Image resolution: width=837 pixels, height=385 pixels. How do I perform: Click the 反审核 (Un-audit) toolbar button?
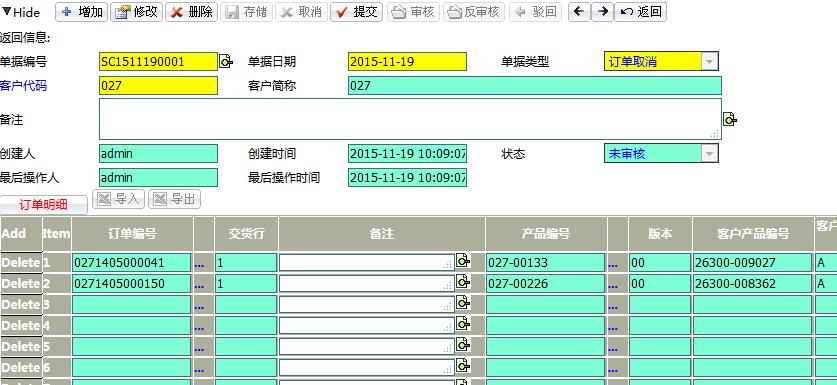coord(473,12)
